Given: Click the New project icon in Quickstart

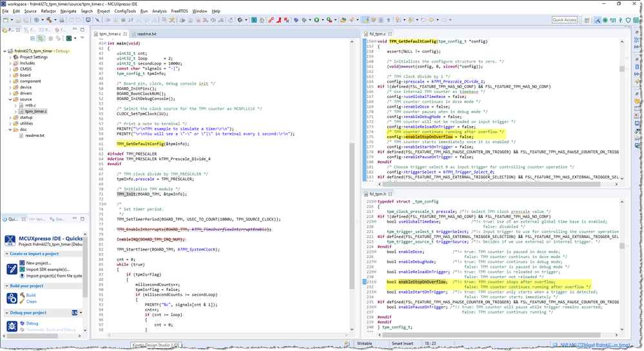Looking at the screenshot, I should [21, 263].
